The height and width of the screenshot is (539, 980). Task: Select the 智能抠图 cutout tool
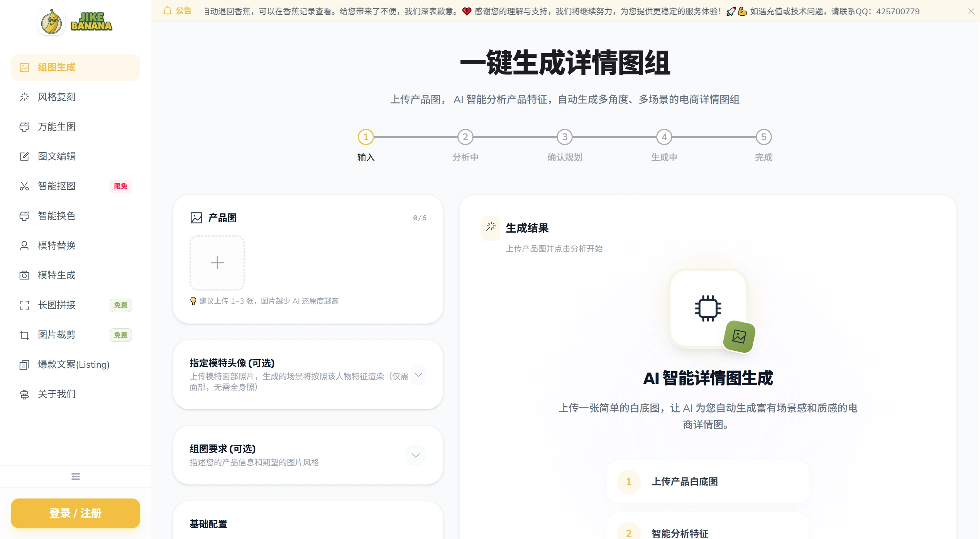[56, 186]
